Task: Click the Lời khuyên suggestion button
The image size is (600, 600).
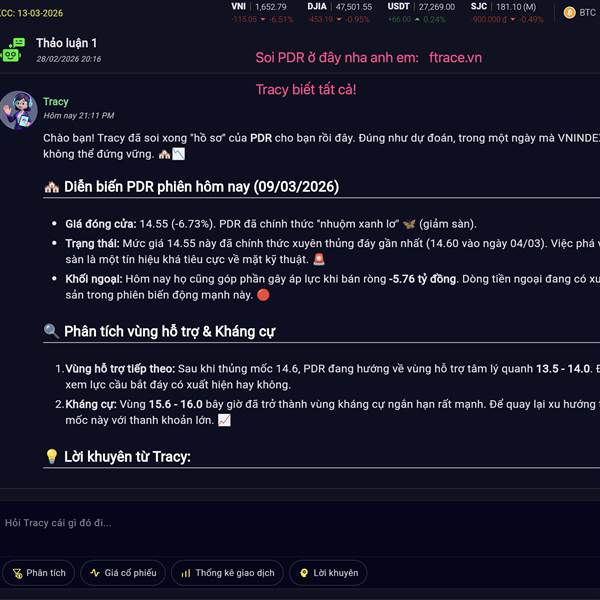Action: [x=329, y=573]
